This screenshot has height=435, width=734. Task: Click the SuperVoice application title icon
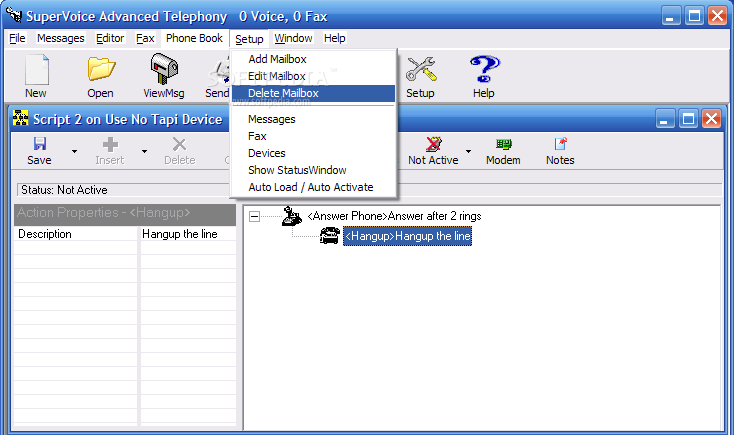pos(14,15)
